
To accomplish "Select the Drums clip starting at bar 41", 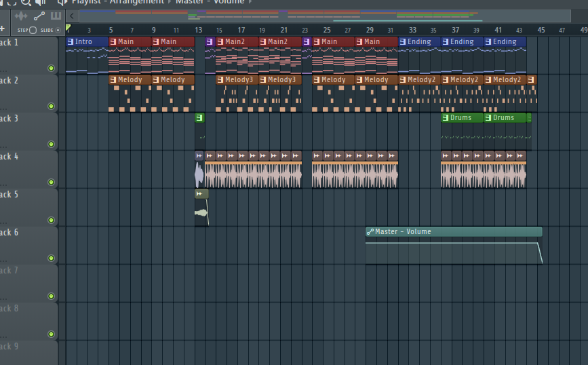I will (505, 118).
